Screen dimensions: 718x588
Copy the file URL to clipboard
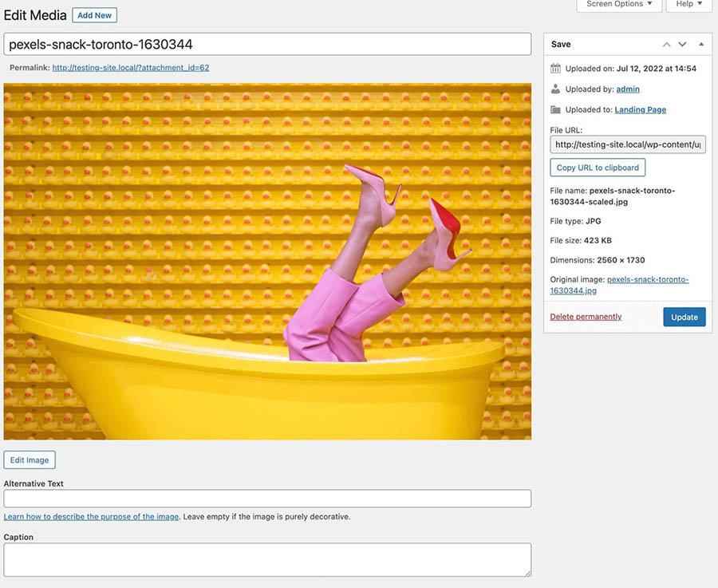598,168
